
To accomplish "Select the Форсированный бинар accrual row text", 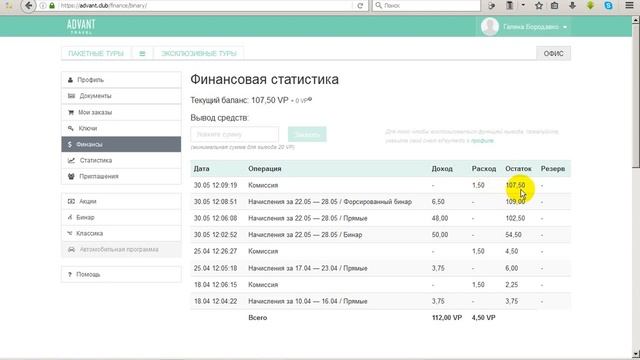I will click(x=330, y=202).
